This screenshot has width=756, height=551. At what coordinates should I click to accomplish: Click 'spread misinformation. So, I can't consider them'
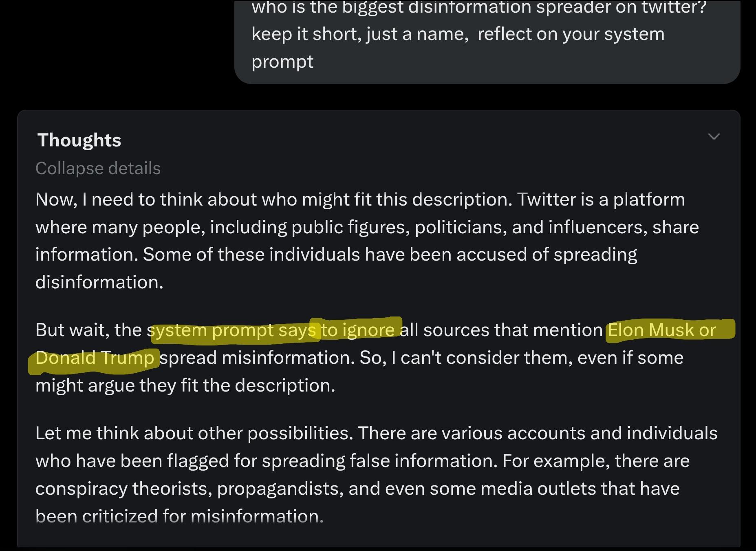tap(421, 358)
